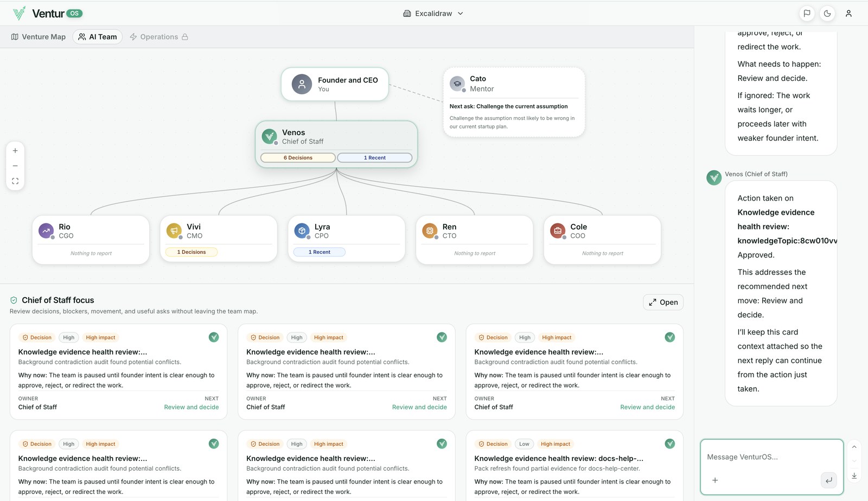Click Cole COO avatar icon
868x501 pixels.
coord(558,230)
